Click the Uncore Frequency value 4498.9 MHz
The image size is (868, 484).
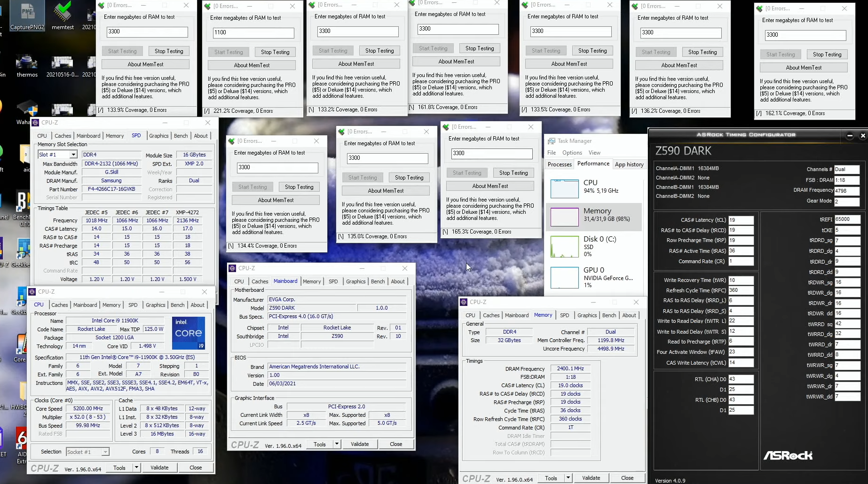(x=610, y=349)
